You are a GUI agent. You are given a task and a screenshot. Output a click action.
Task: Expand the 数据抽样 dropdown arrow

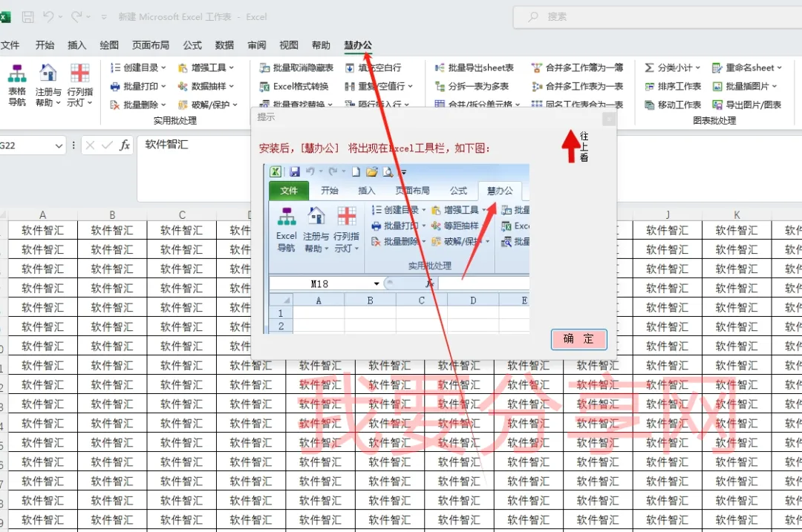click(232, 86)
